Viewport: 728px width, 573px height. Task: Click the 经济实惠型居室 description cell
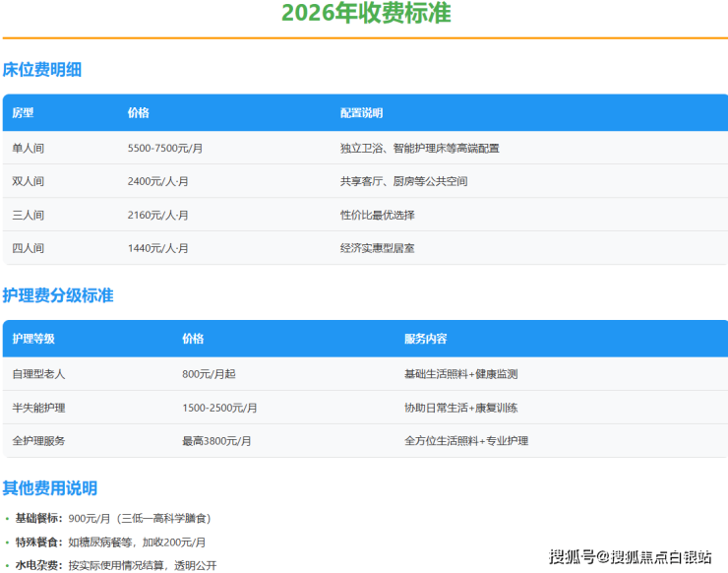tap(377, 248)
